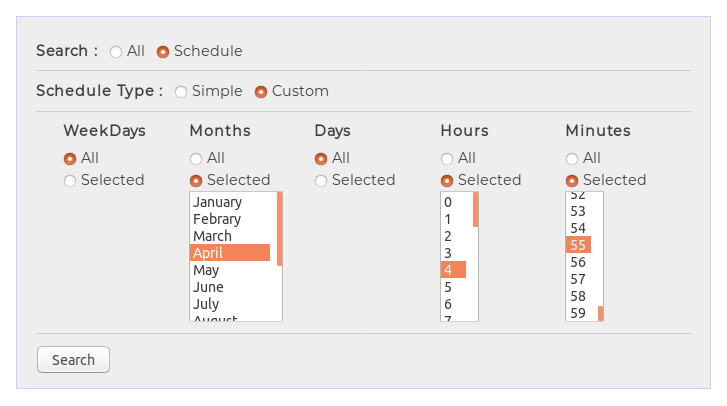727x406 pixels.
Task: Pick hour 6 in the Hours list
Action: click(x=453, y=304)
